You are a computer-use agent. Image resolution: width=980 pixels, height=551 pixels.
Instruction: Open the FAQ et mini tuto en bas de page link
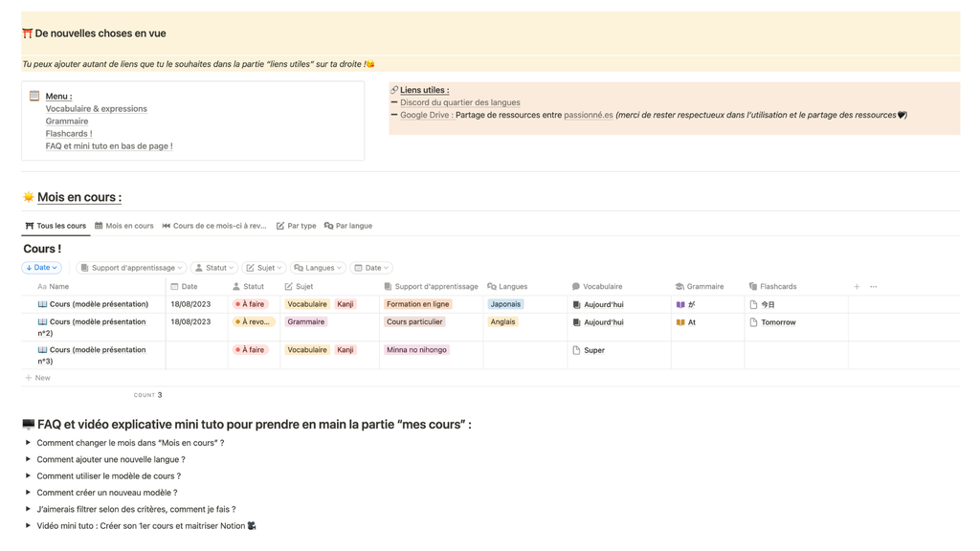tap(109, 146)
